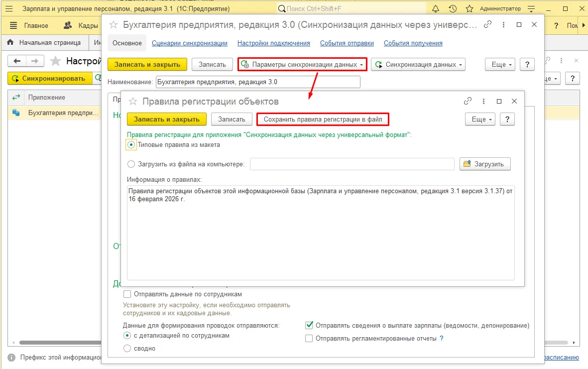Select сводно radio option
This screenshot has width=588, height=369.
(x=127, y=349)
